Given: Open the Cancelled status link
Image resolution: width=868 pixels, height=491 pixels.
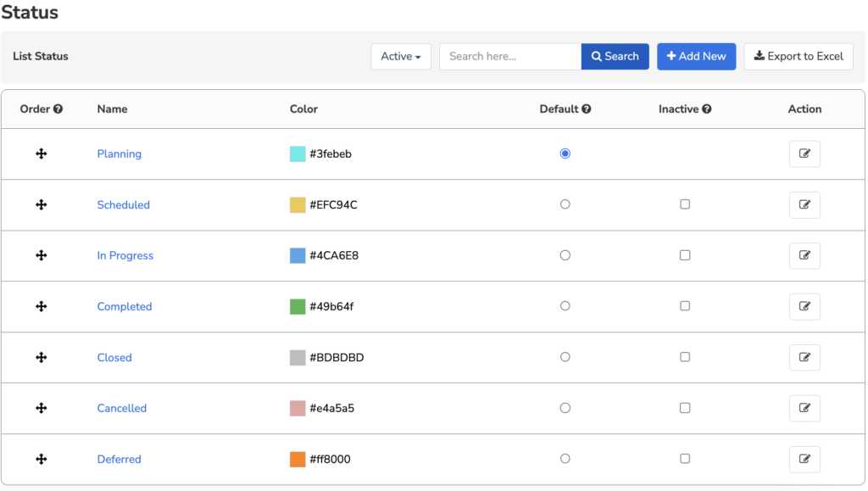Looking at the screenshot, I should [x=122, y=409].
